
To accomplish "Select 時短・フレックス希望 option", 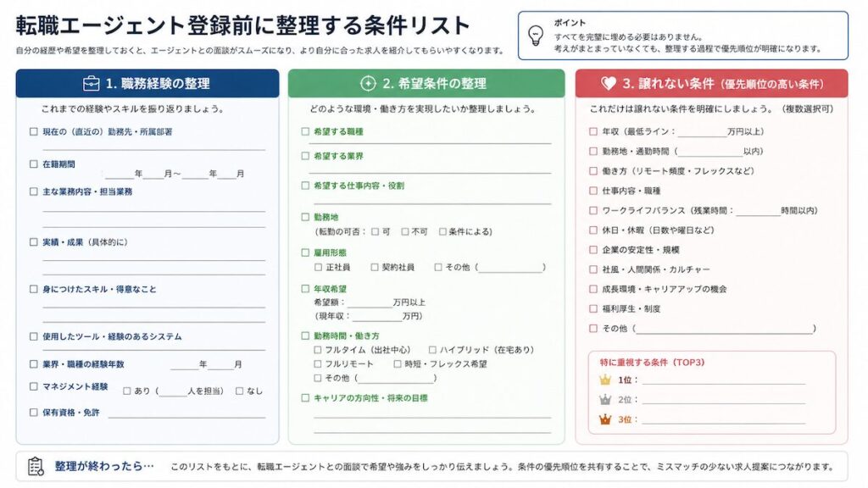I will click(x=397, y=363).
